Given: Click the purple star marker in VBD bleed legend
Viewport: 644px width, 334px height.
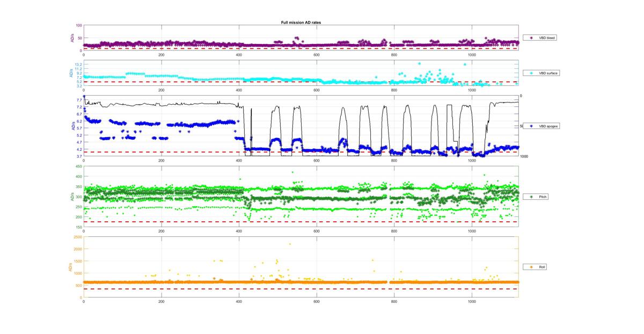Looking at the screenshot, I should [x=531, y=38].
